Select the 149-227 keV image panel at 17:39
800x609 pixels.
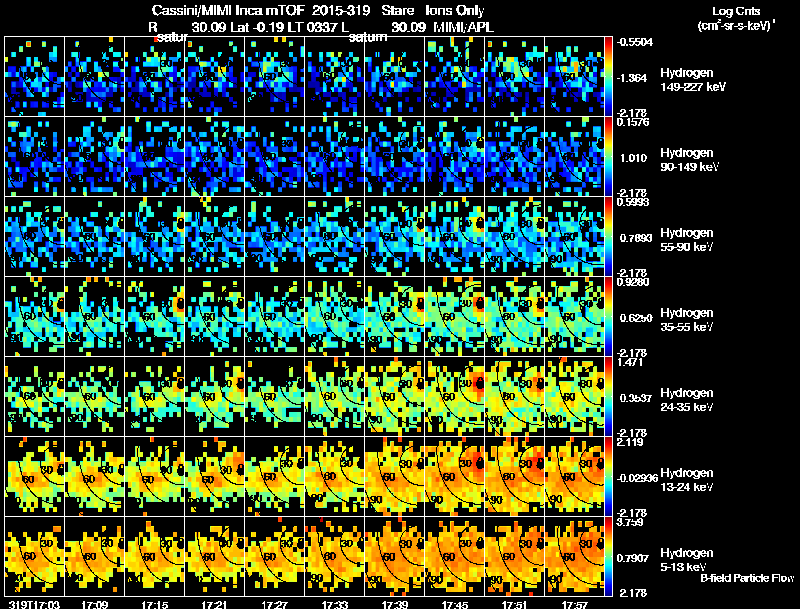click(x=395, y=77)
